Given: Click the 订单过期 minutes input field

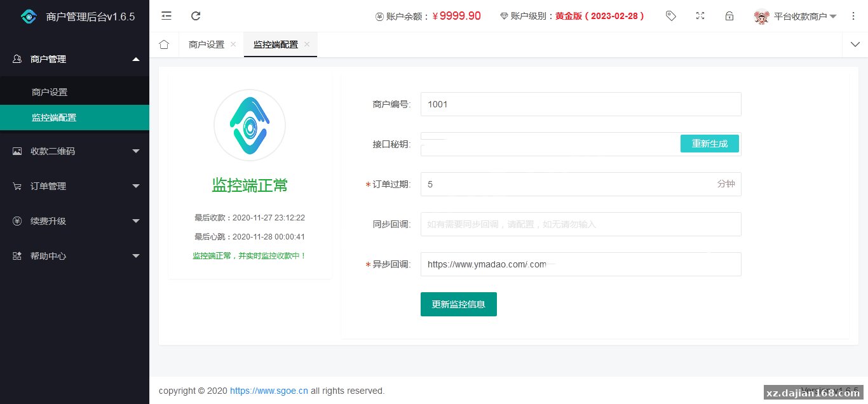Looking at the screenshot, I should (581, 184).
